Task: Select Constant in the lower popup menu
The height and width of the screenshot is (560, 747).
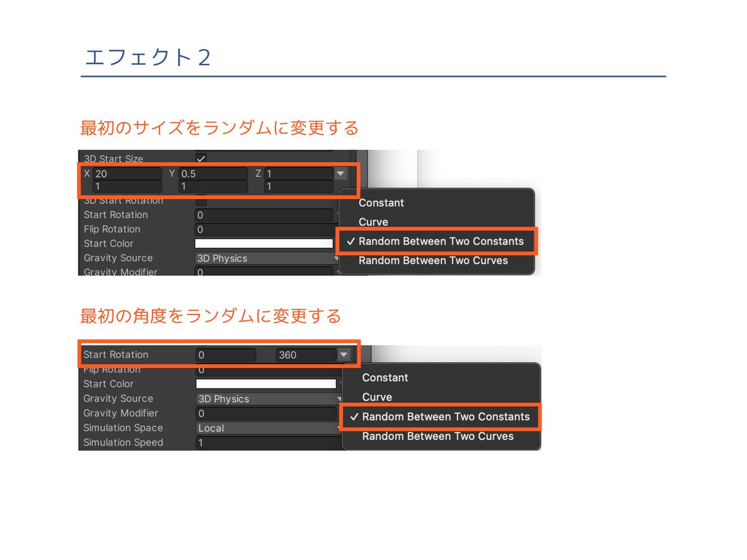Action: point(385,378)
